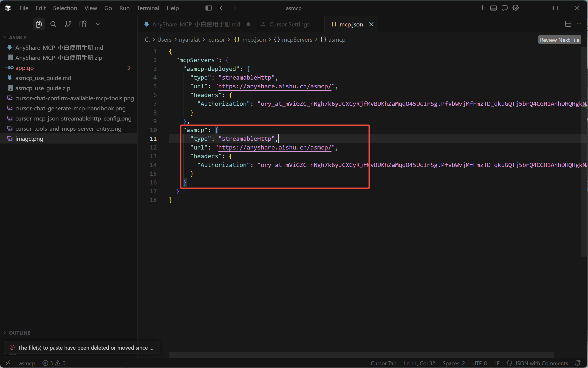Image resolution: width=588 pixels, height=368 pixels.
Task: Open problems errors and warnings indicator
Action: pyautogui.click(x=54, y=363)
